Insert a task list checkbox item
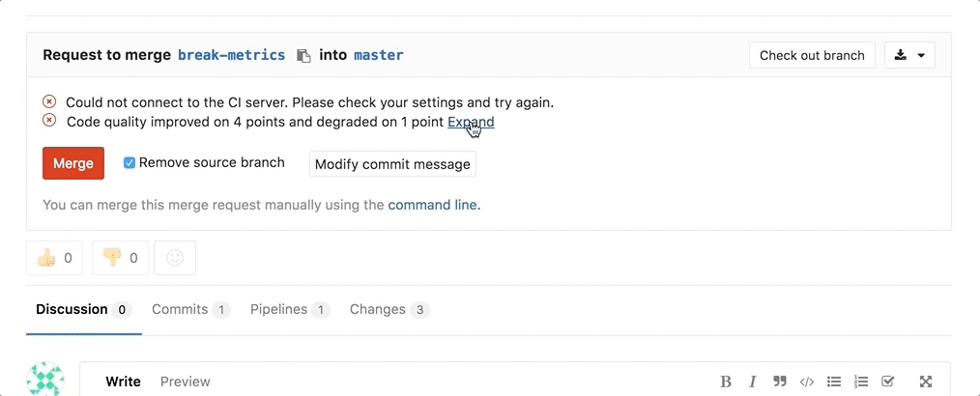The height and width of the screenshot is (396, 980). [888, 382]
